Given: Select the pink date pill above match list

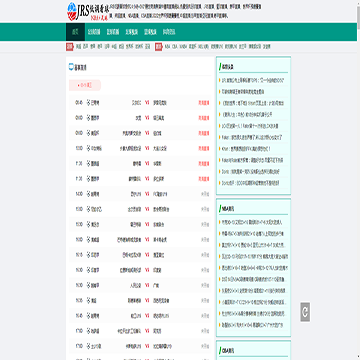Looking at the screenshot, I should click(85, 85).
